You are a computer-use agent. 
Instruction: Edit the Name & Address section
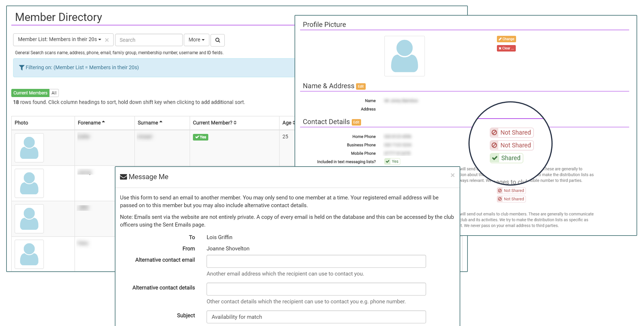361,87
